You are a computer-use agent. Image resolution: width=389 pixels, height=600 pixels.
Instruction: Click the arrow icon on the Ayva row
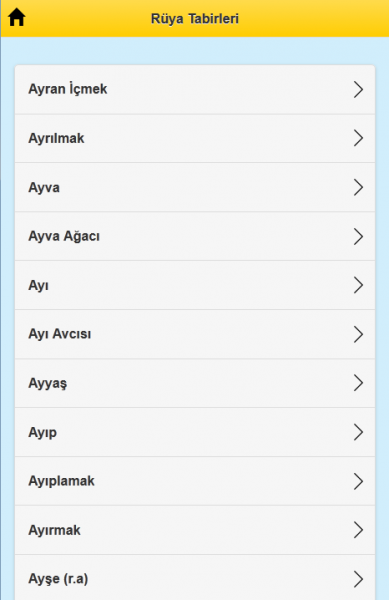click(x=358, y=188)
